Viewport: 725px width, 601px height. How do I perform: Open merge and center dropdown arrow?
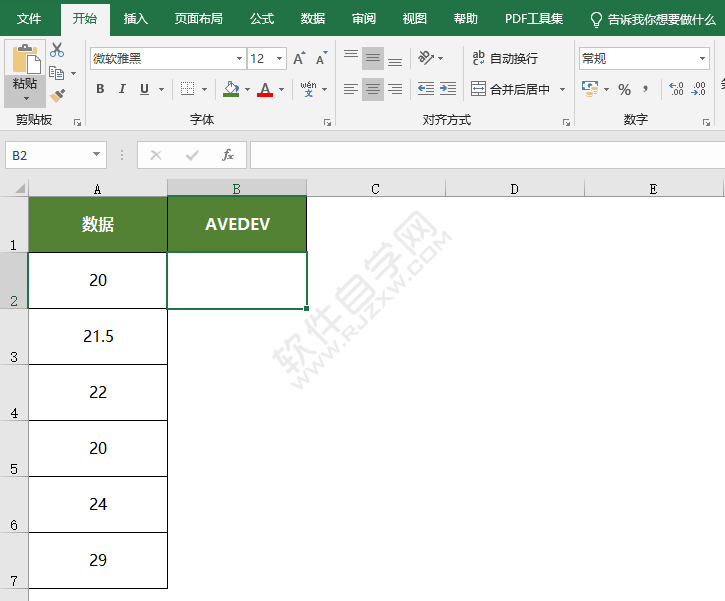pyautogui.click(x=563, y=89)
